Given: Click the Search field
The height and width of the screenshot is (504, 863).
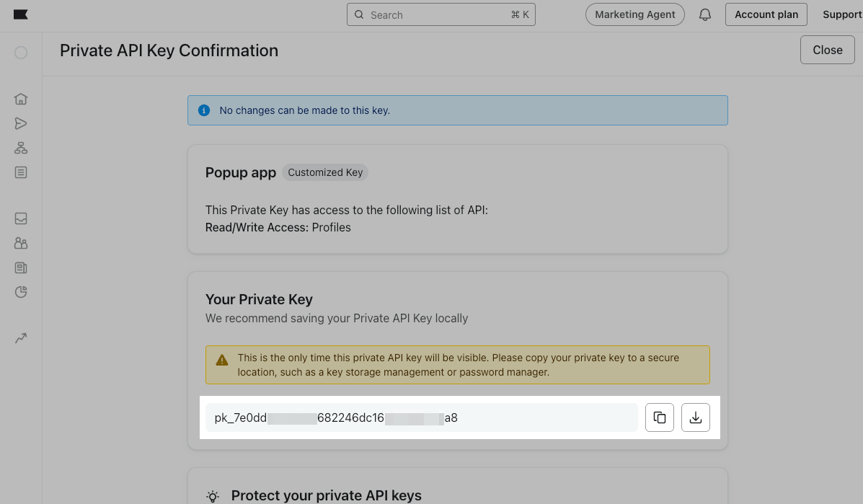Looking at the screenshot, I should tap(441, 14).
